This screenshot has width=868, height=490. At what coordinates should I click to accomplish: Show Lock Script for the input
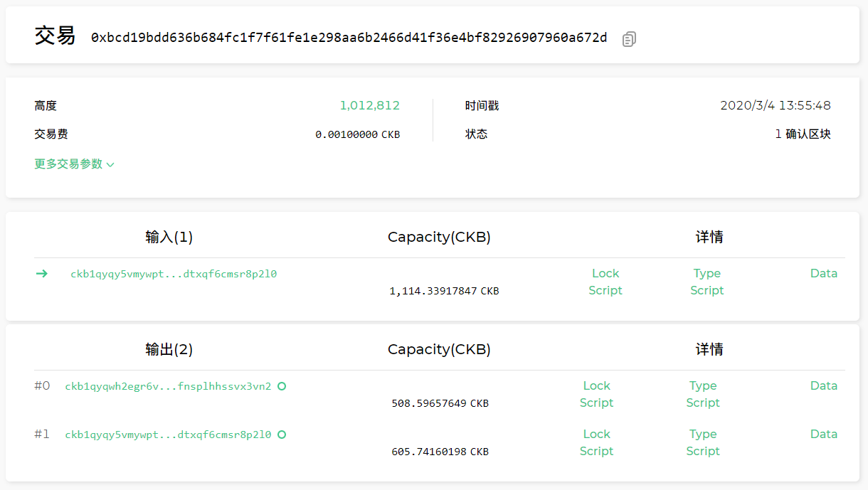(x=605, y=282)
